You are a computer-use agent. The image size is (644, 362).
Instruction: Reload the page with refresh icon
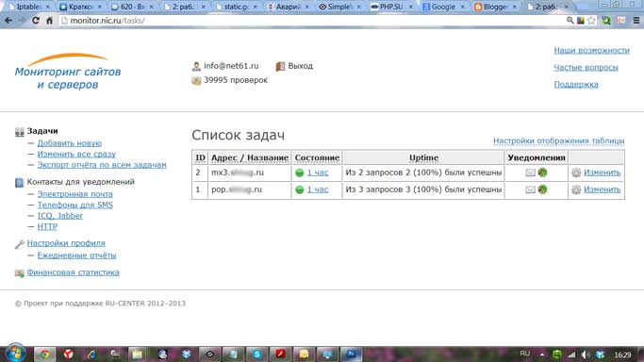tap(36, 20)
